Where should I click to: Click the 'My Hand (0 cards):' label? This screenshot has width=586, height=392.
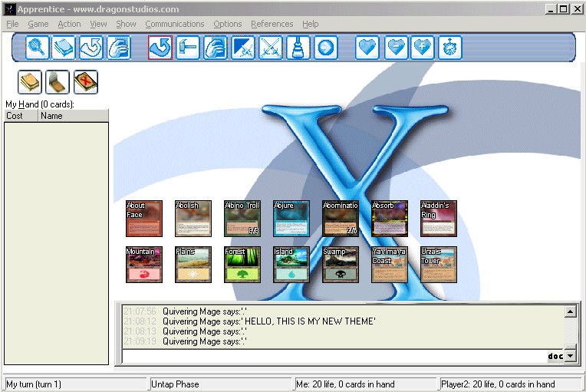pyautogui.click(x=40, y=104)
